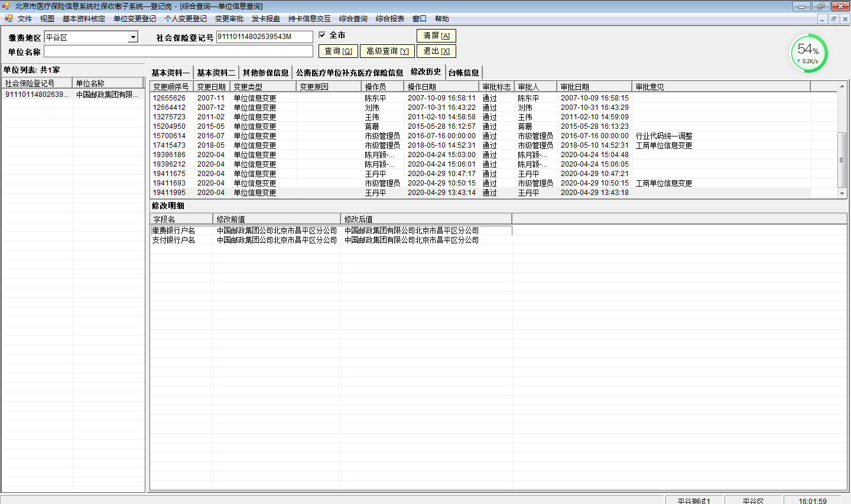The image size is (851, 504).
Task: Restore the inner query window in the menu bar
Action: [833, 19]
